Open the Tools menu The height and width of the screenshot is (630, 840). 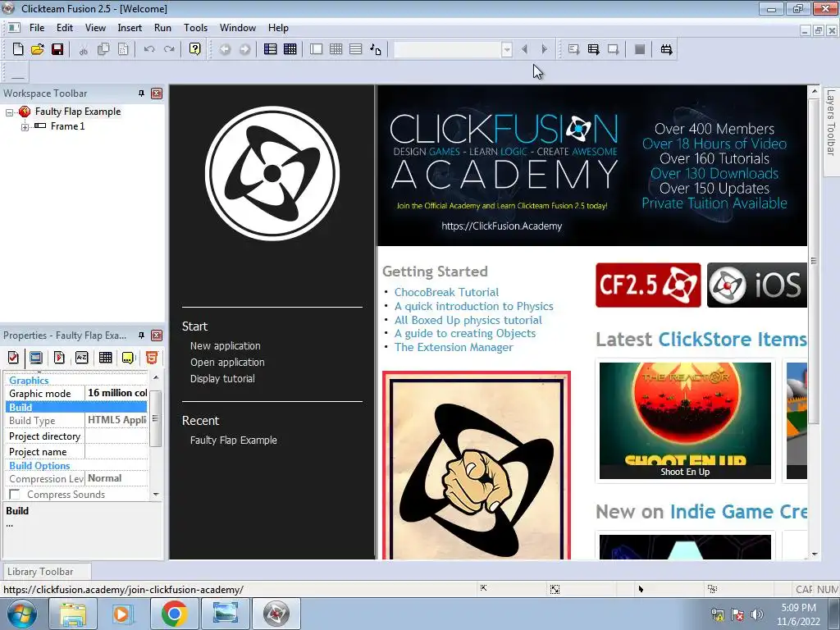point(195,28)
